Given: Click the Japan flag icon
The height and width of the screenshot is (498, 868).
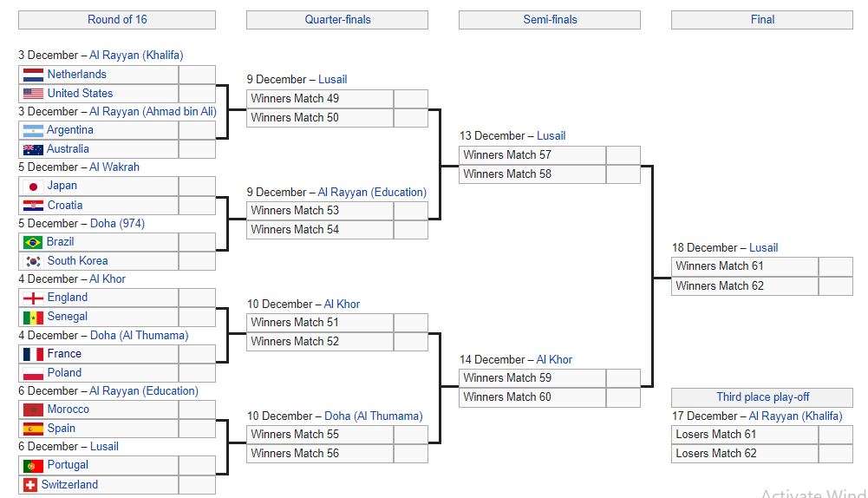Looking at the screenshot, I should pos(33,187).
